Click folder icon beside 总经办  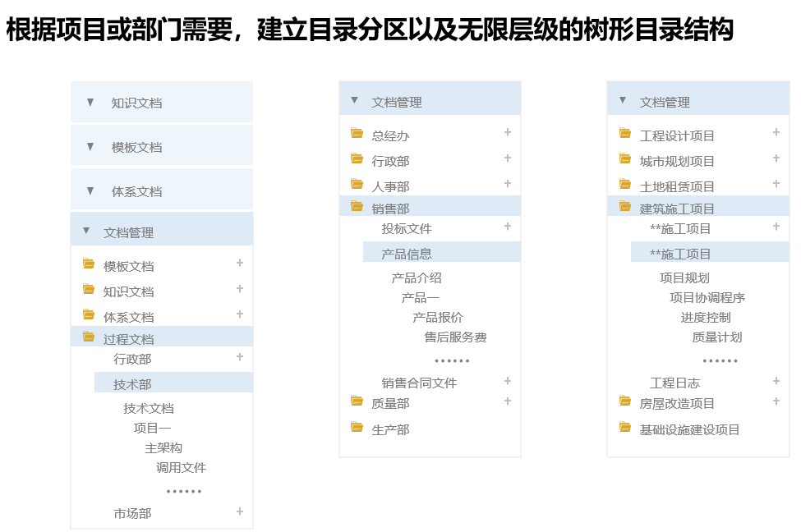(357, 133)
